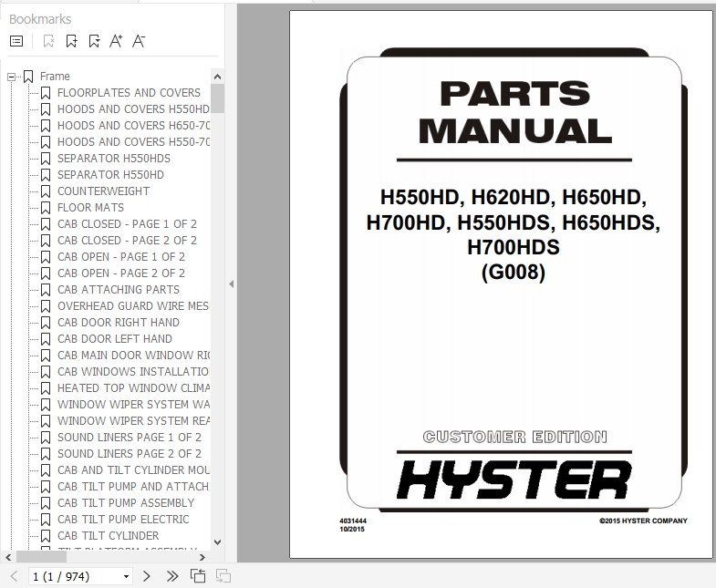Screen dimensions: 716x588
Task: Decrease bookmark text size (A-)
Action: 139,41
